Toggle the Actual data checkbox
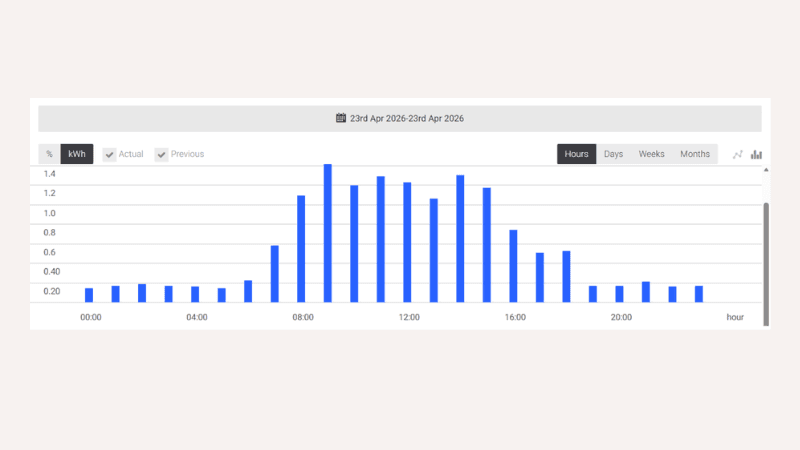The width and height of the screenshot is (800, 450). [x=110, y=154]
